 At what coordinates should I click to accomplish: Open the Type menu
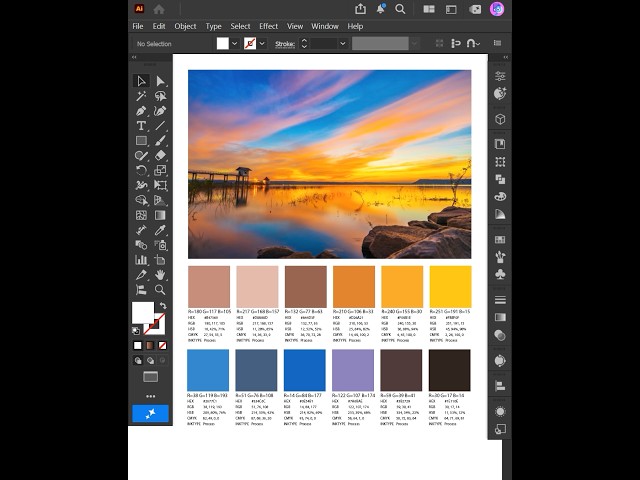click(213, 26)
